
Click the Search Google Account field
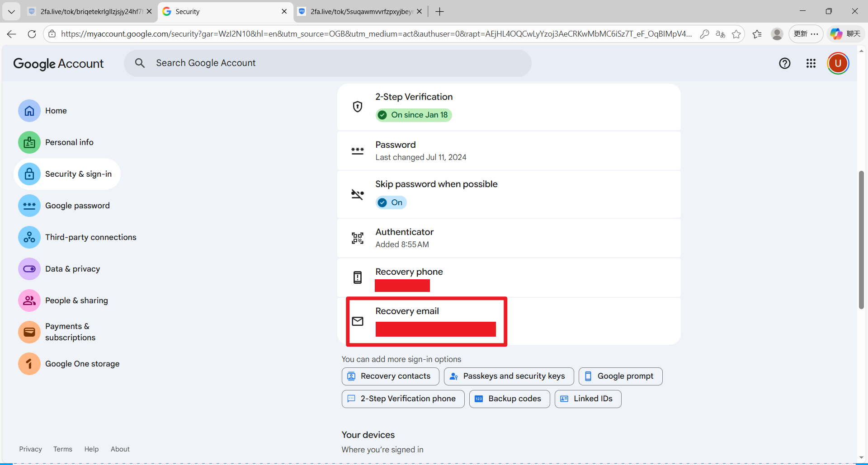tap(328, 63)
